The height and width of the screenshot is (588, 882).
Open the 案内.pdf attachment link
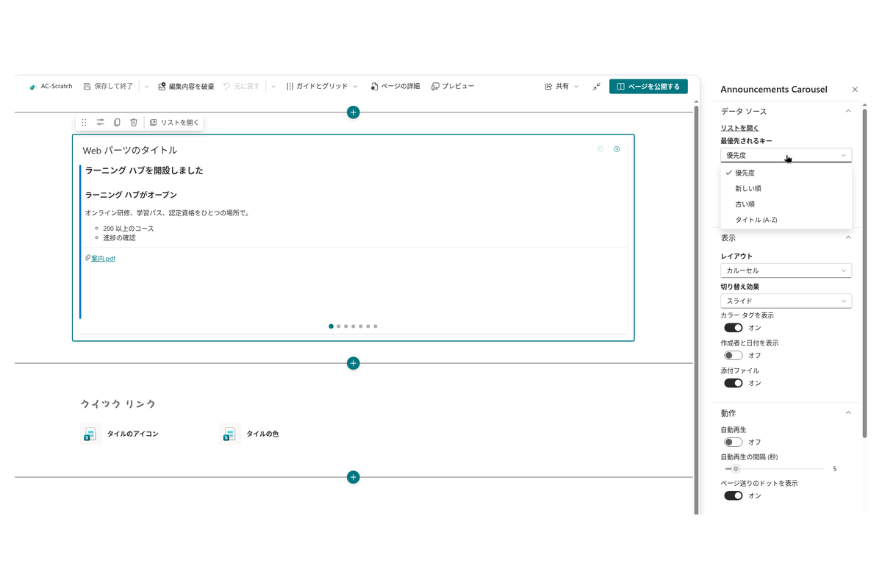[x=103, y=259]
